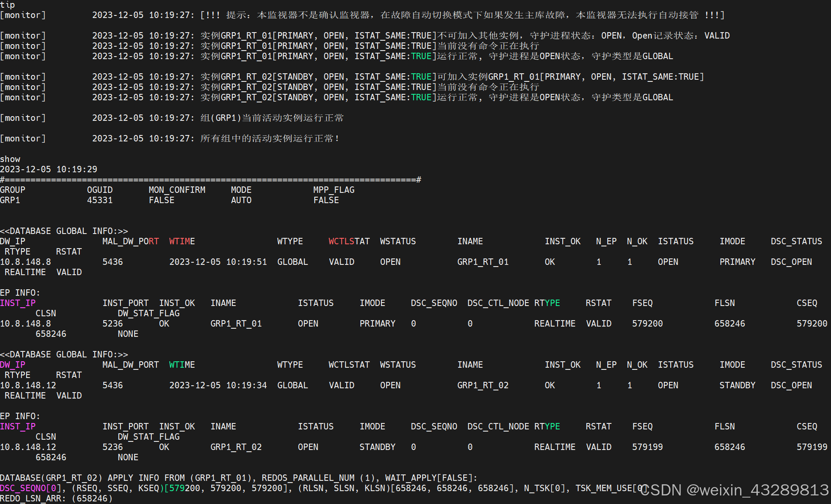Click DW_IP value 10.8.148.12 in global info
The height and width of the screenshot is (504, 831).
click(28, 385)
